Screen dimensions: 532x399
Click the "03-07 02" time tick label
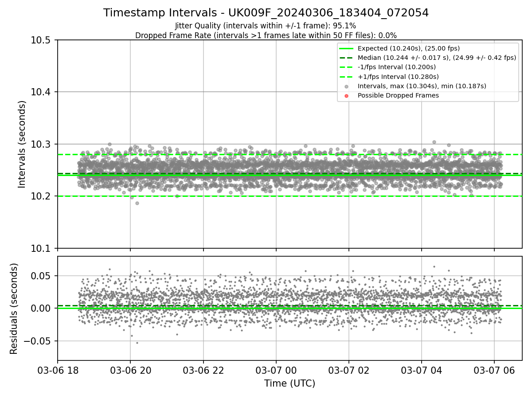tap(349, 370)
